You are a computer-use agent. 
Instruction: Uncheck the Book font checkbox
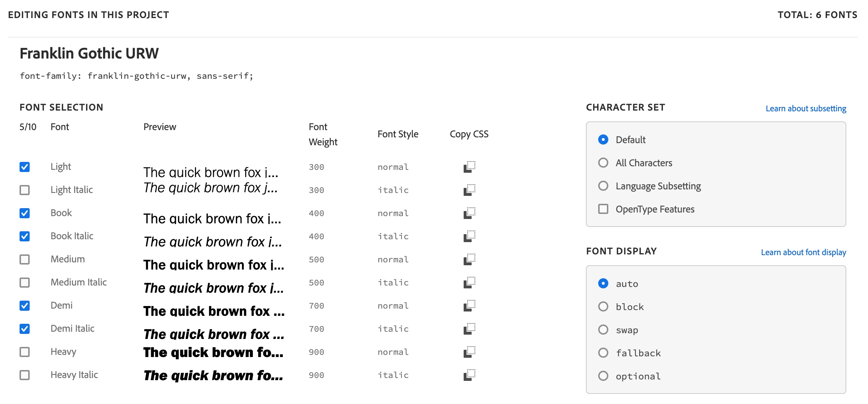[x=25, y=213]
